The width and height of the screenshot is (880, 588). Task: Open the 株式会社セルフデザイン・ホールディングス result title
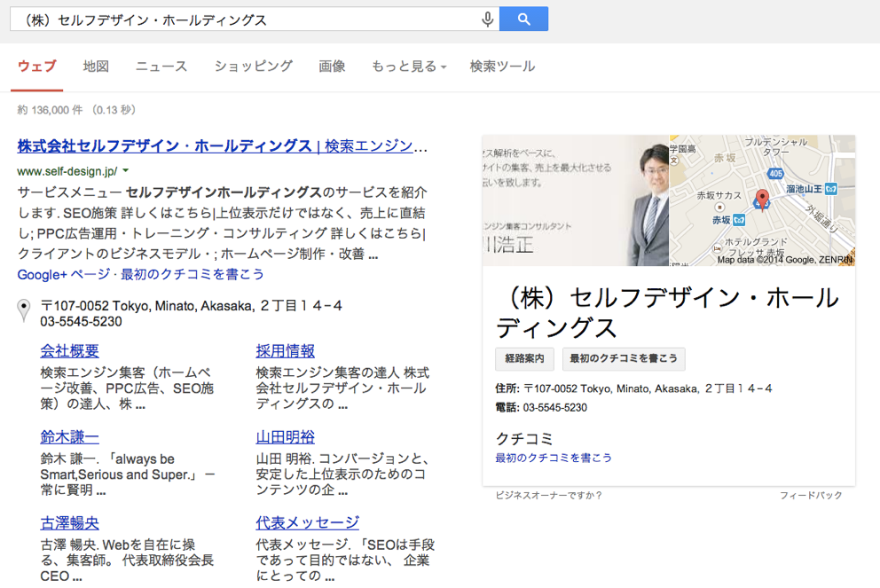[223, 145]
